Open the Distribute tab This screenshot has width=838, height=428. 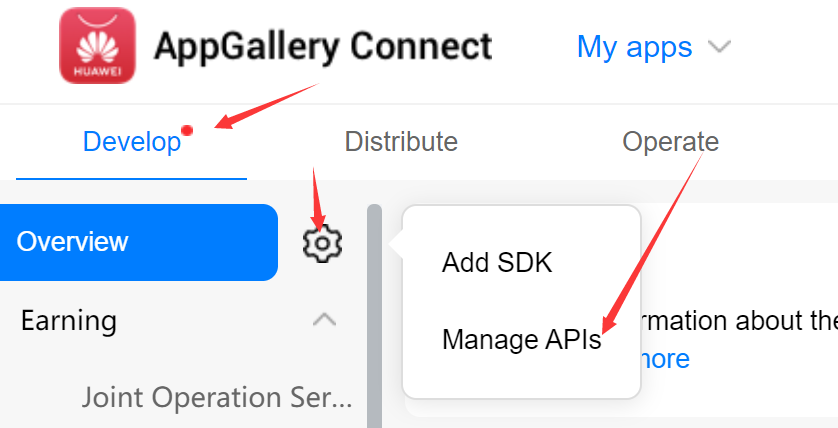coord(401,142)
